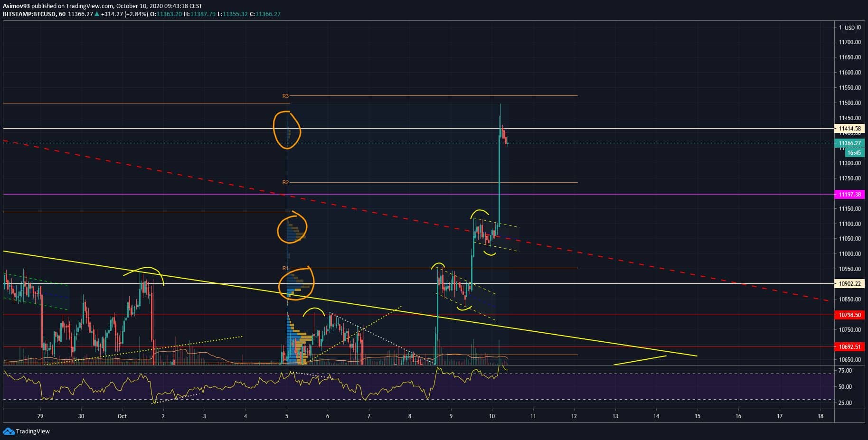
Task: Click the BITSTAMP:BTCUSD symbol title
Action: point(28,14)
